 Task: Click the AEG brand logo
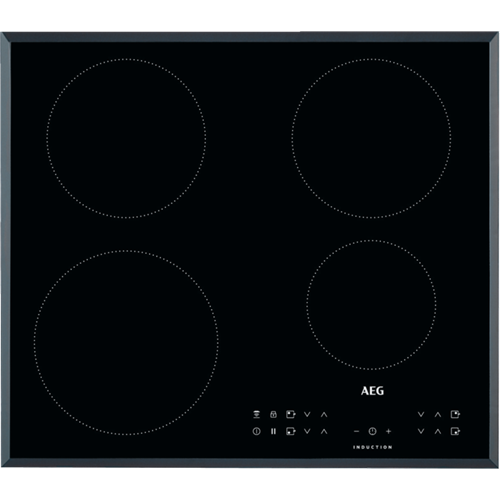pos(372,391)
